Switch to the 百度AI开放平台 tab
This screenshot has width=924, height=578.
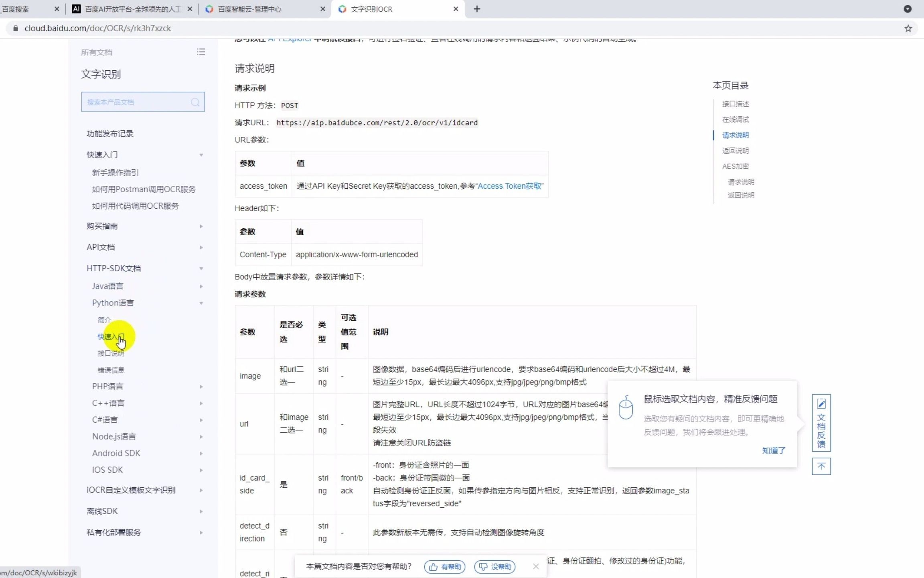pyautogui.click(x=133, y=9)
